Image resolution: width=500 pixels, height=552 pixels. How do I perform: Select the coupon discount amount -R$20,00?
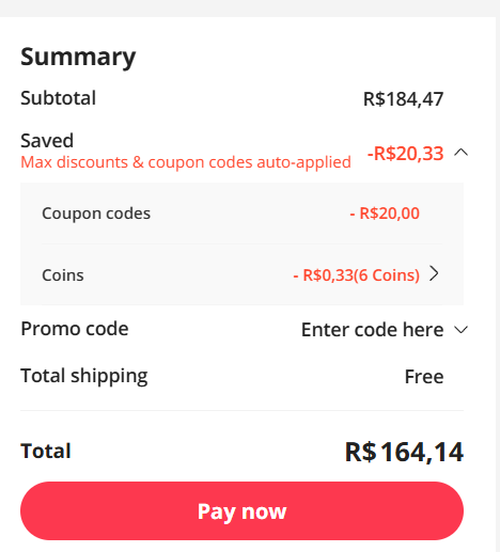pyautogui.click(x=385, y=213)
